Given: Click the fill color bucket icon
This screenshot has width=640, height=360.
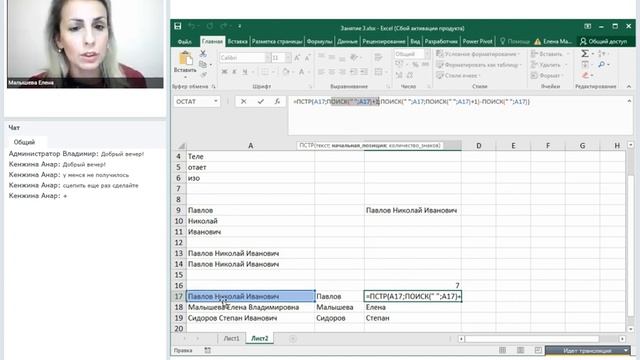Looking at the screenshot, I should point(286,72).
